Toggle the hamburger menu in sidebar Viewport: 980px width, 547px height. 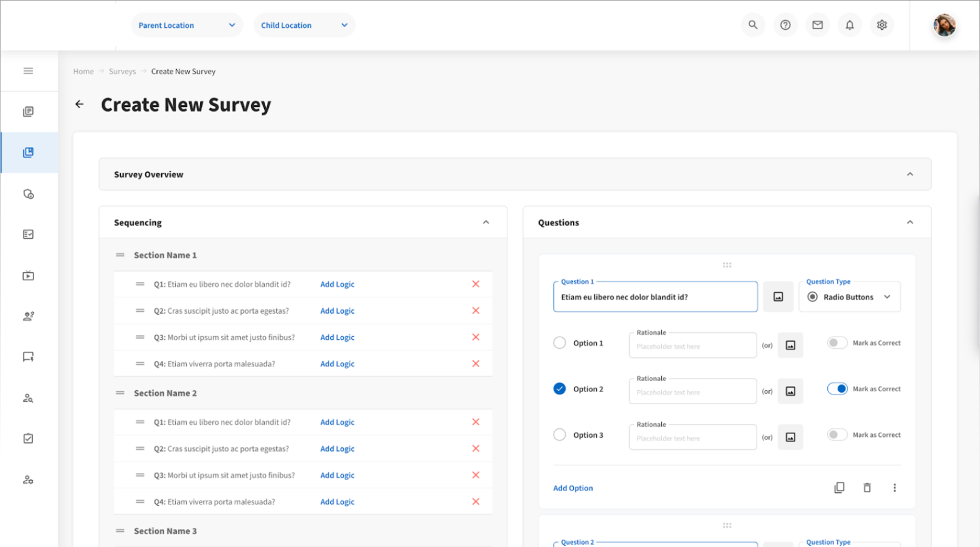point(28,71)
